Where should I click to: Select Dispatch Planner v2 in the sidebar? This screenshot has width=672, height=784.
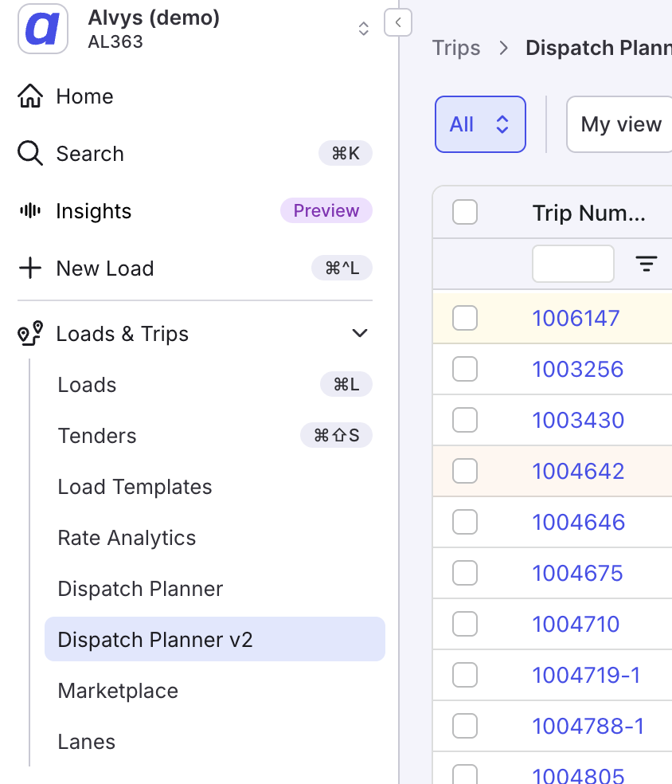(x=215, y=639)
